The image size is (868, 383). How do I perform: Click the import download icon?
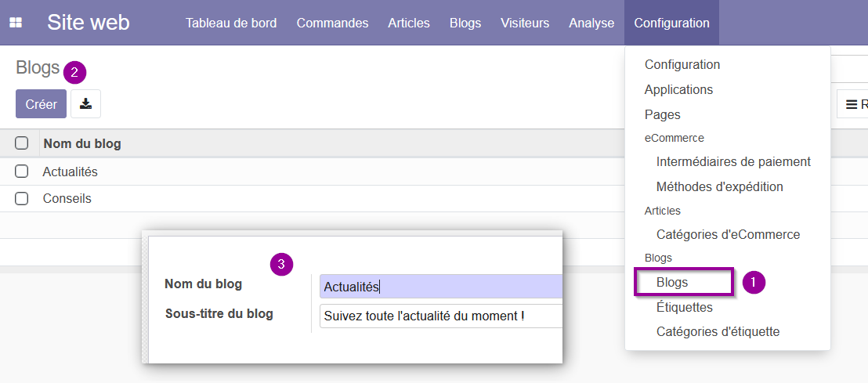(x=86, y=104)
